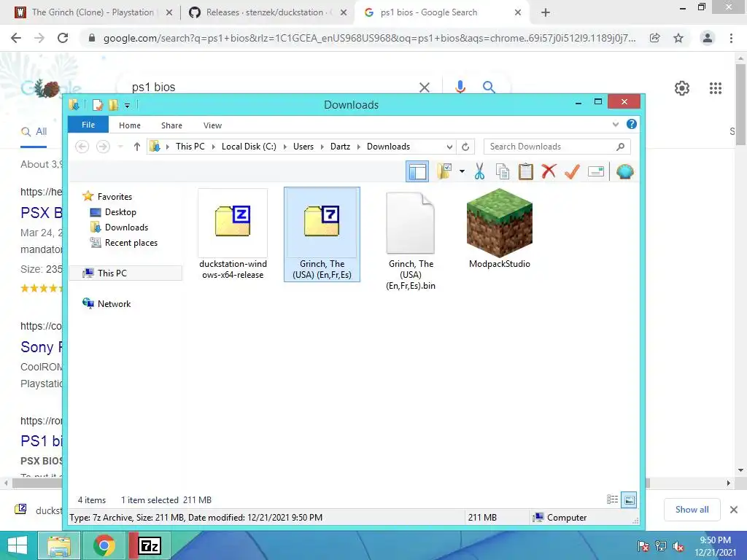Click the folder options toolbar icon
This screenshot has height=560, width=747.
(x=444, y=171)
